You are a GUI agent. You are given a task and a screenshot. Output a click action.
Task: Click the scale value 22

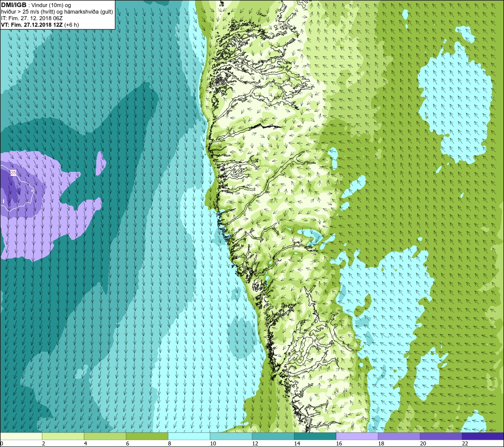point(465,444)
